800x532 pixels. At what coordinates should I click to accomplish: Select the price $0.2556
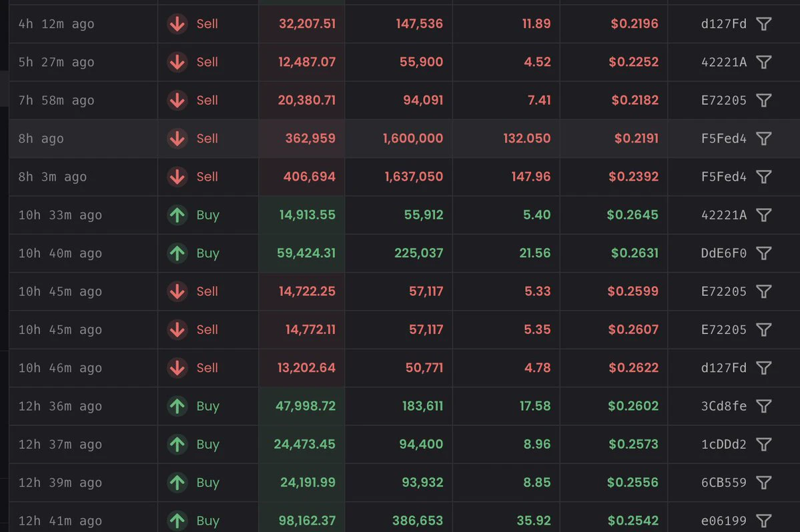632,483
